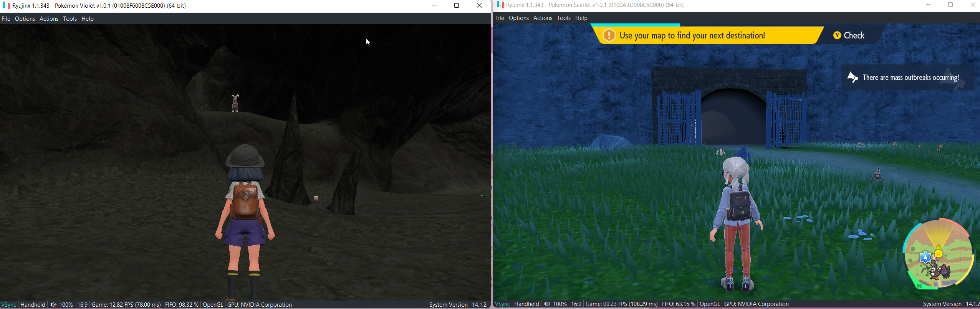980x309 pixels.
Task: Click GPU: NVIDIA Corporation in Violet window
Action: click(260, 305)
